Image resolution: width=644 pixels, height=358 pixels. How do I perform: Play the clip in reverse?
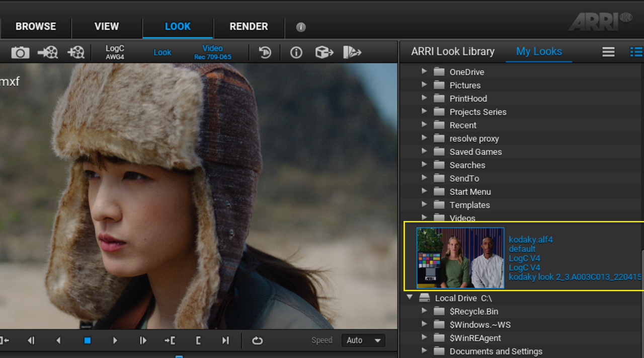(58, 340)
